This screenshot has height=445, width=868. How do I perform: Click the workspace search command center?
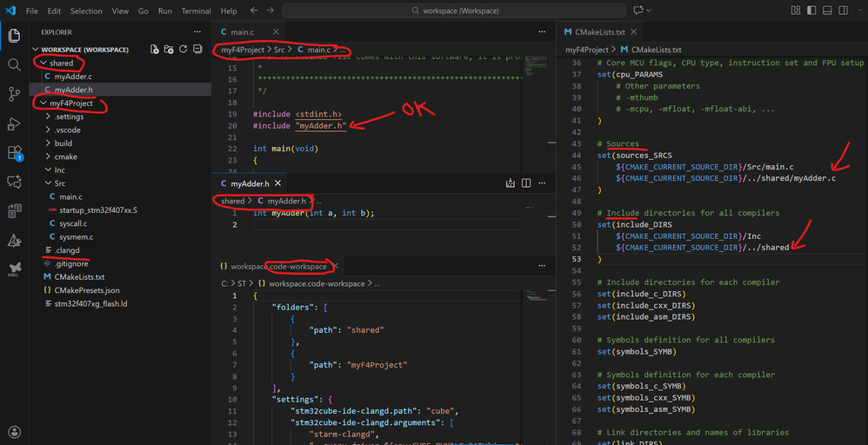[454, 10]
